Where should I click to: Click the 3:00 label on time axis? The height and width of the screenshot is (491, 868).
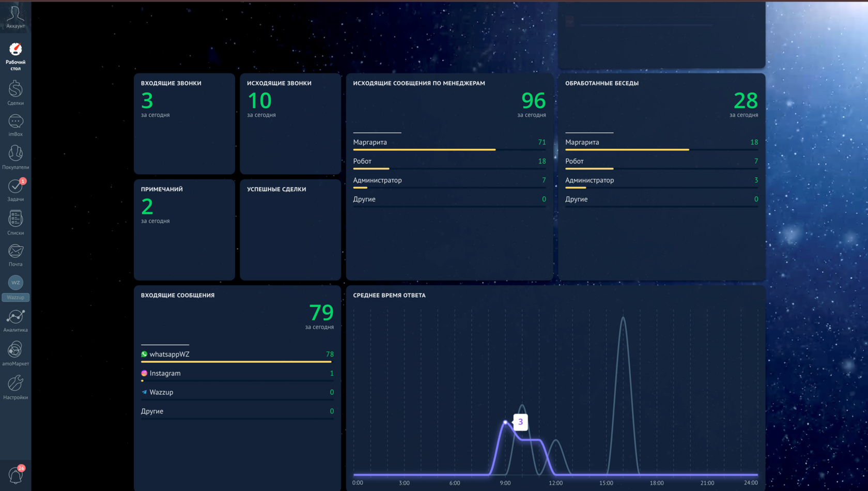click(x=404, y=483)
